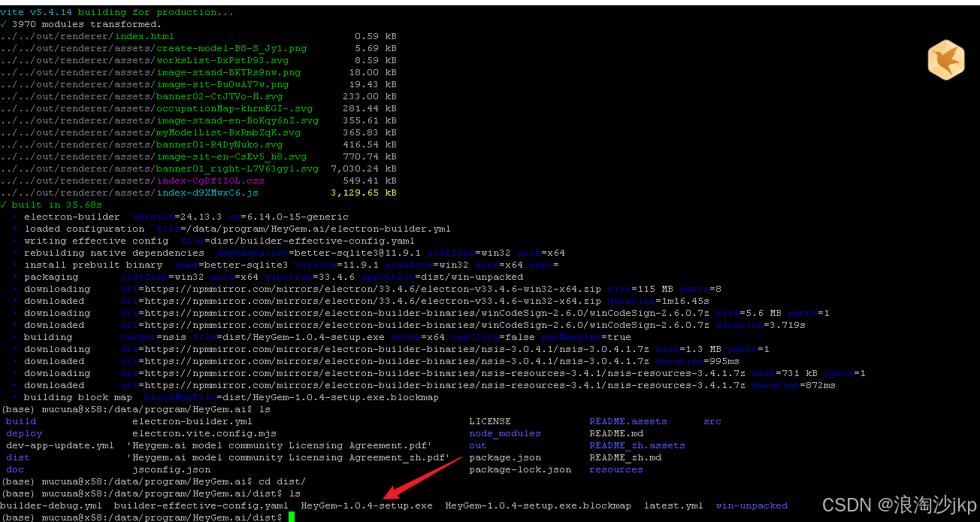Click the 'doc' directory name
The image size is (980, 522).
pos(15,469)
